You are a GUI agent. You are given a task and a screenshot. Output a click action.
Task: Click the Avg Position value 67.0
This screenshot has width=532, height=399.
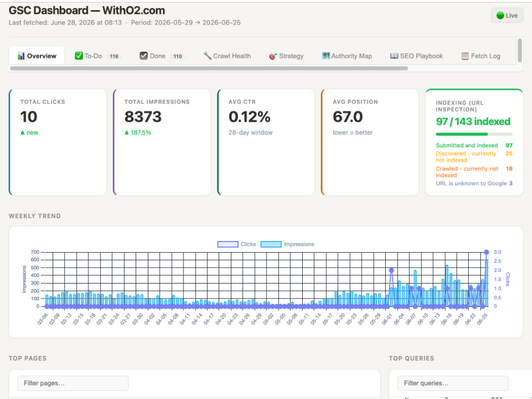[x=348, y=117]
